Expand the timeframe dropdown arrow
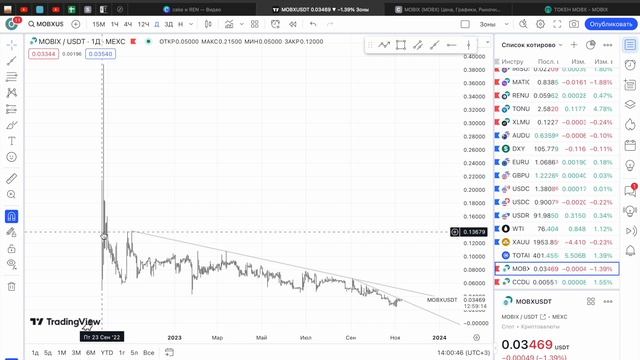 point(191,24)
